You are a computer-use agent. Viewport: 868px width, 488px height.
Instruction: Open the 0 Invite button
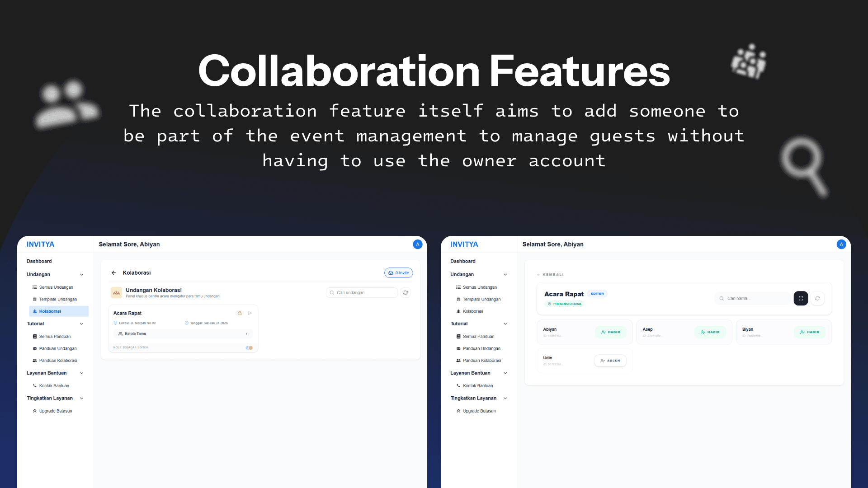tap(399, 273)
